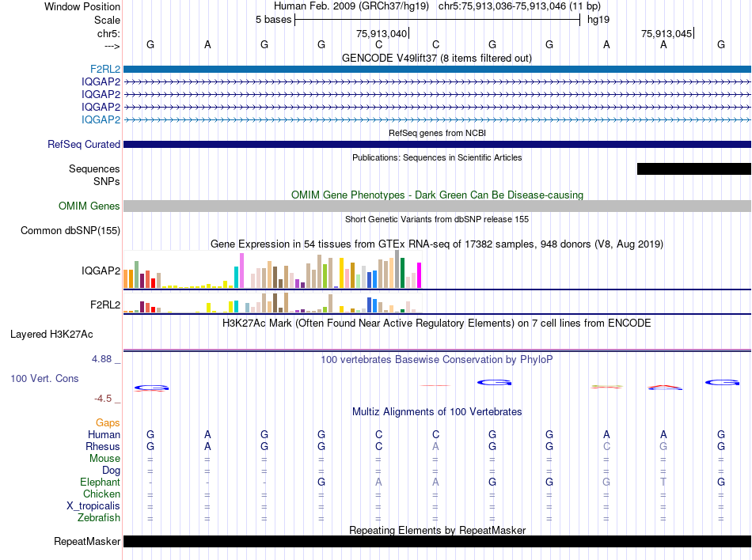Screen dimensions: 752x560
Task: Click the magenta last bar in IQGAP2 chart
Action: (x=420, y=275)
